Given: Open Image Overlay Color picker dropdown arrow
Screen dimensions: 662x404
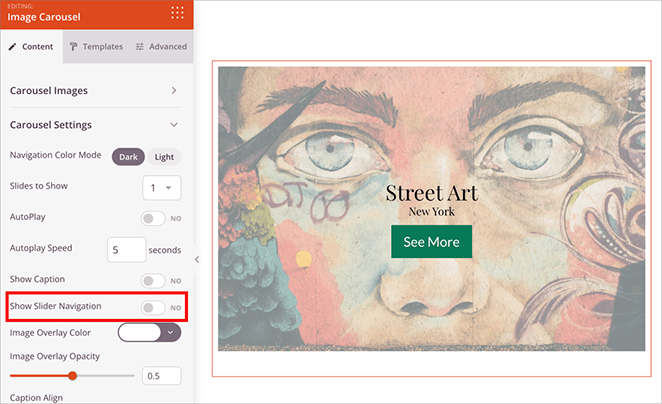Looking at the screenshot, I should (x=171, y=332).
